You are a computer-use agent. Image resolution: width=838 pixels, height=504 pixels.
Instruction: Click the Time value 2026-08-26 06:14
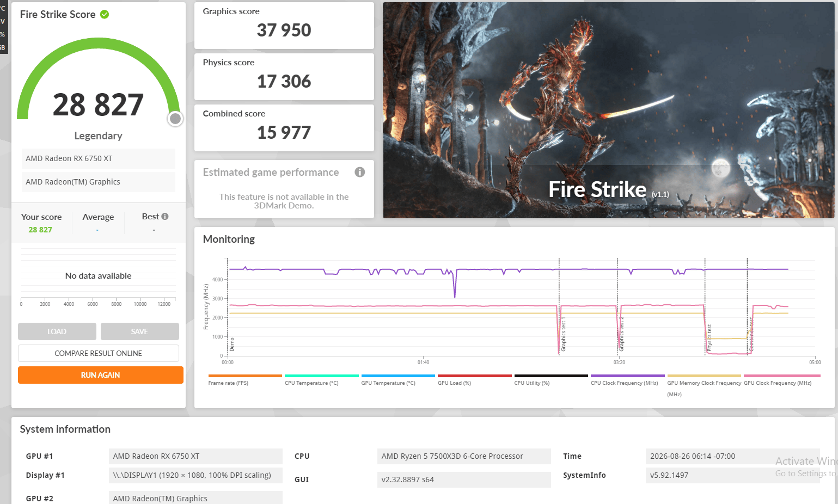[732, 456]
